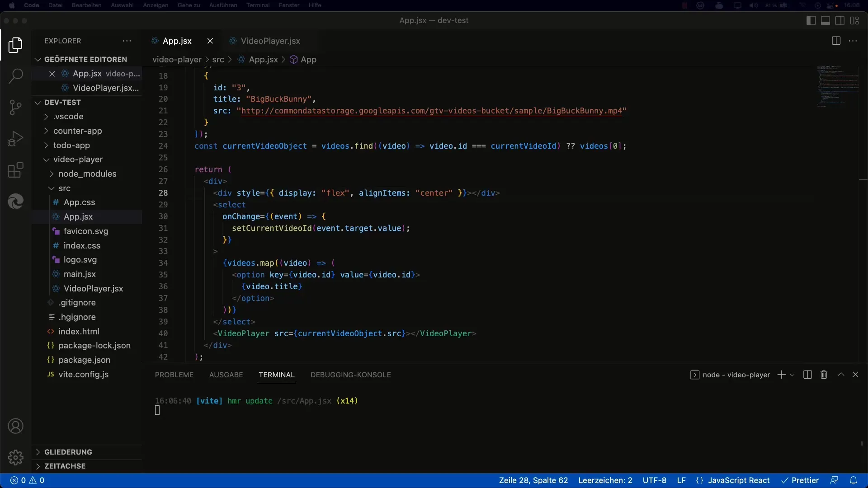Expand the node_modules folder
868x488 pixels.
(x=87, y=174)
